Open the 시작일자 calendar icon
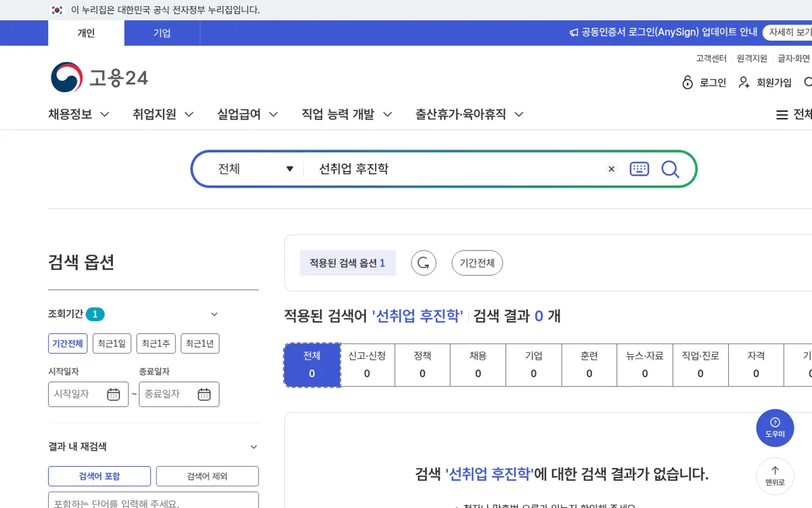Image resolution: width=812 pixels, height=508 pixels. (x=114, y=394)
